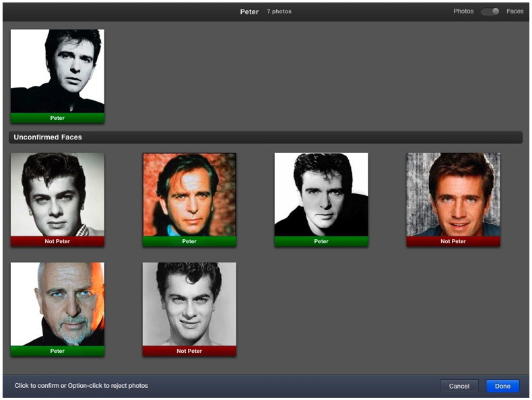Click the Done button

(502, 386)
